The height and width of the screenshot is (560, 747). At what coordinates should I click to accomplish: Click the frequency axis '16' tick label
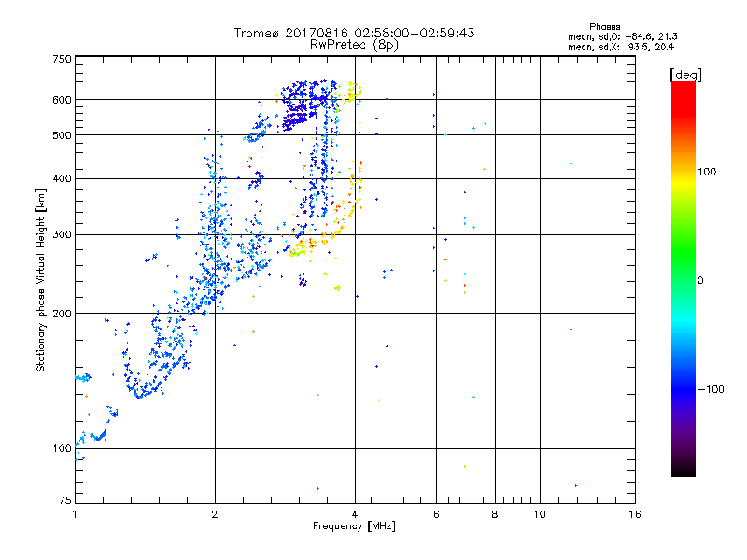pos(635,514)
